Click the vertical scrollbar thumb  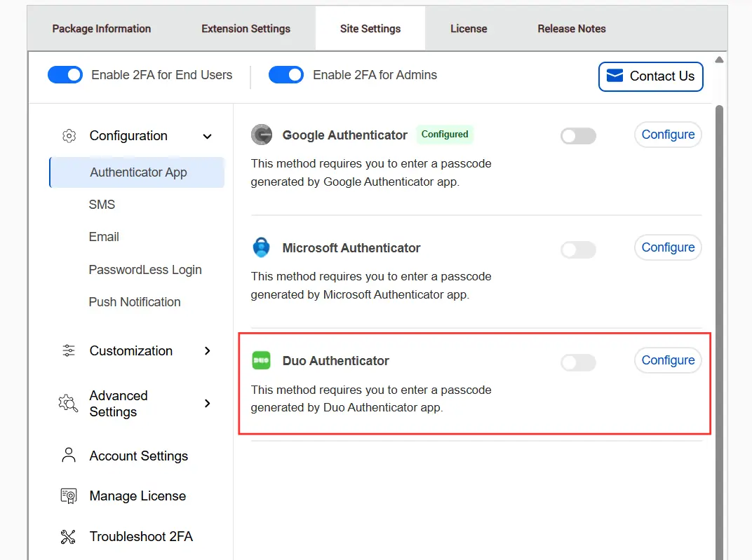pyautogui.click(x=719, y=331)
